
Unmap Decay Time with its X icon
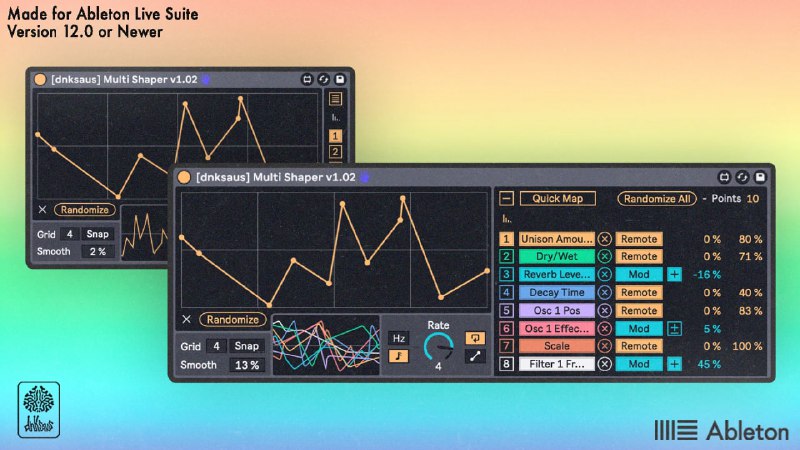[605, 292]
